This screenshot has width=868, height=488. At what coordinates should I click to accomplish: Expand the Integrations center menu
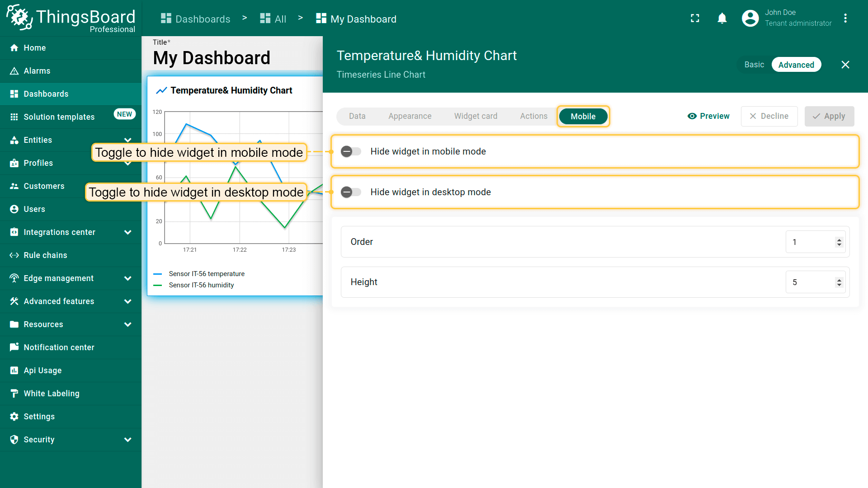click(127, 232)
